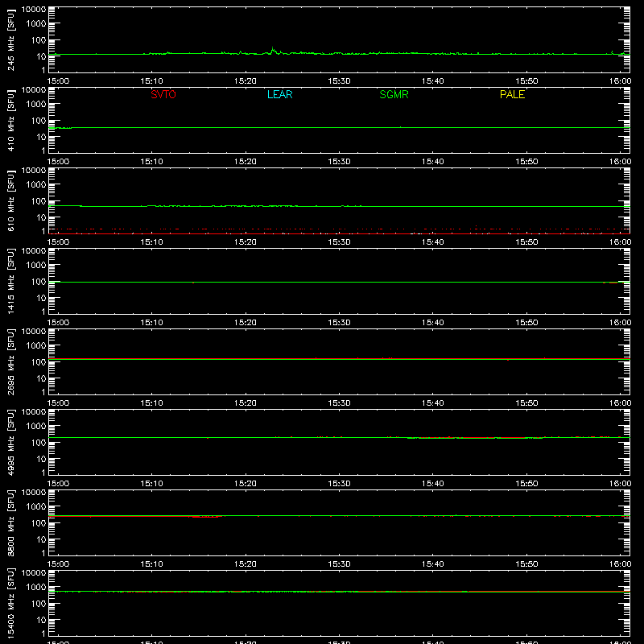Click 16:00 time label below 8800 MHz plot
Screen dimensions: 644x644
pyautogui.click(x=620, y=564)
